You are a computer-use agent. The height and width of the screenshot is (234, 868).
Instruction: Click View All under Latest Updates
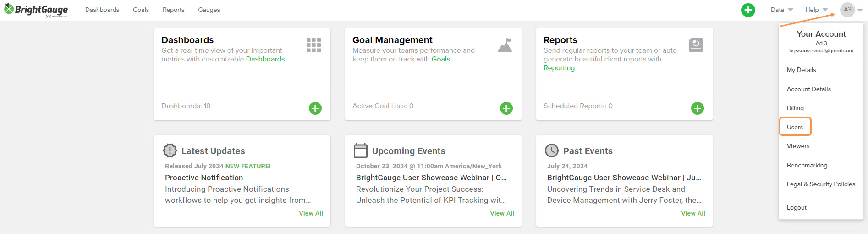[311, 213]
